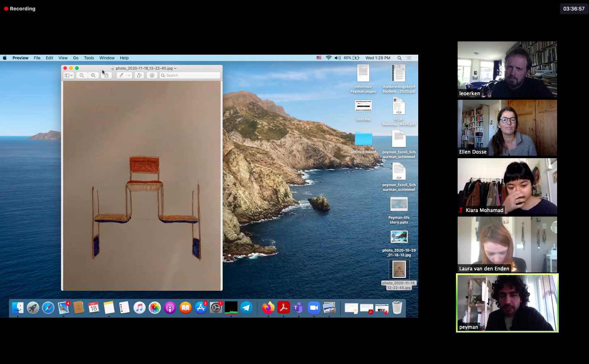Select the Aanbevelingsbrief Student PDF on desktop
The image size is (589, 364).
[399, 79]
